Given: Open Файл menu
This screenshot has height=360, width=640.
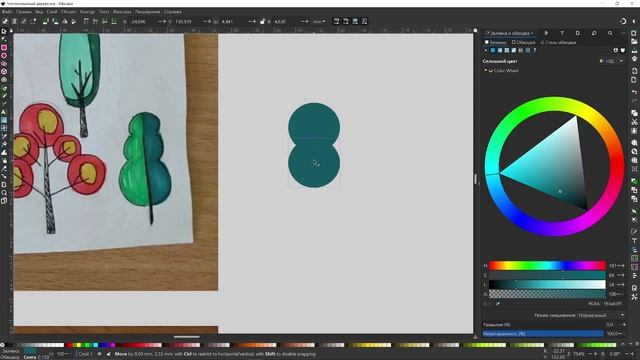Looking at the screenshot, I should click(7, 12).
